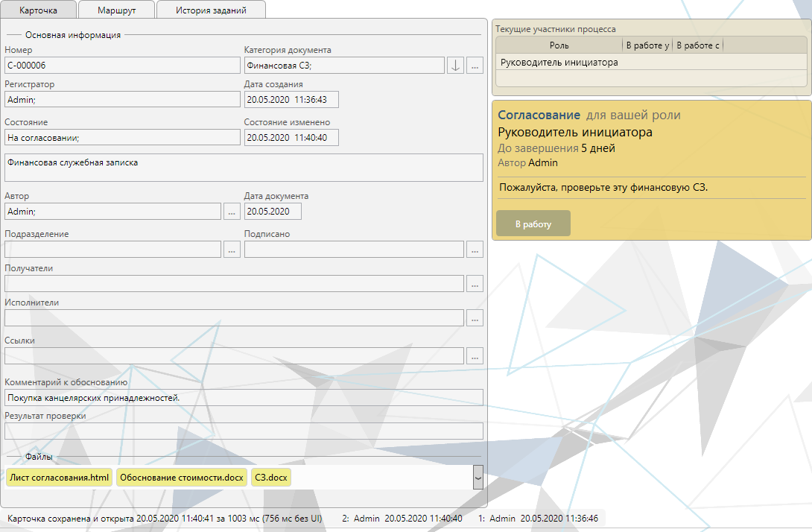
Task: Select the Руководитель инициатора table row
Action: [x=559, y=63]
